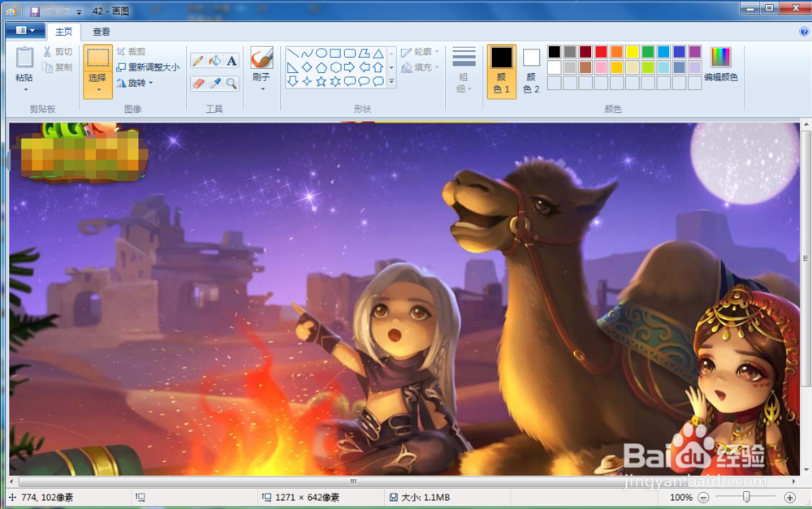This screenshot has height=509, width=812.
Task: Choose the Pentagon shape
Action: tap(321, 67)
